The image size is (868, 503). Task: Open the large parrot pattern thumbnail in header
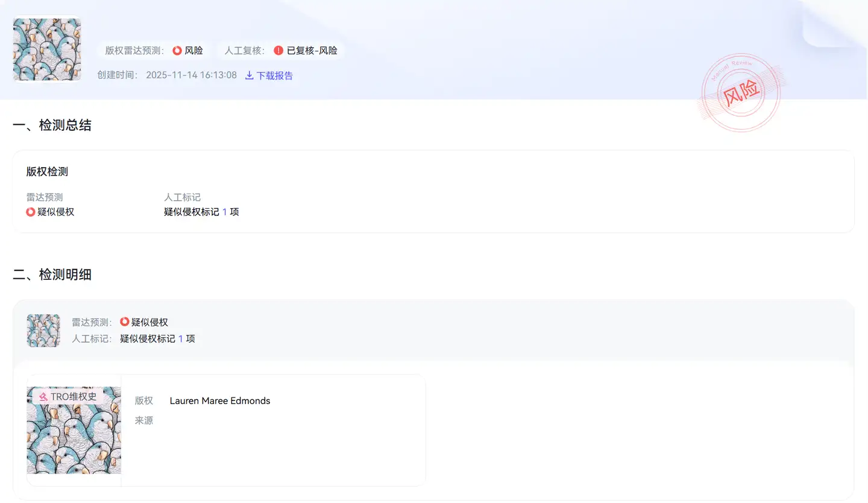coord(47,49)
